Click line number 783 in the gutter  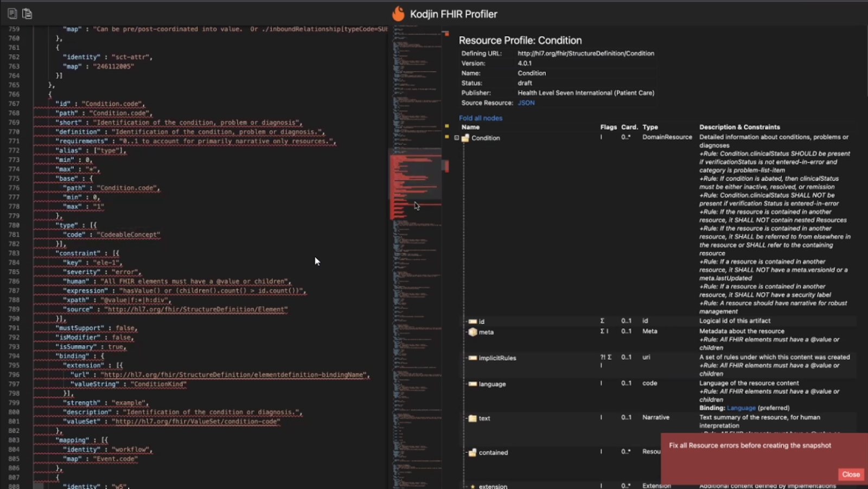(x=14, y=253)
